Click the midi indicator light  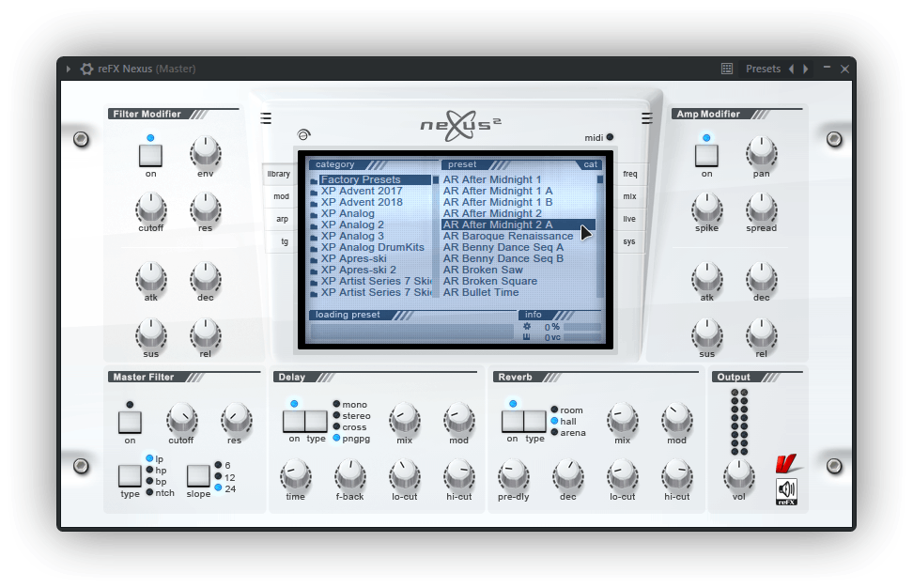(x=610, y=137)
